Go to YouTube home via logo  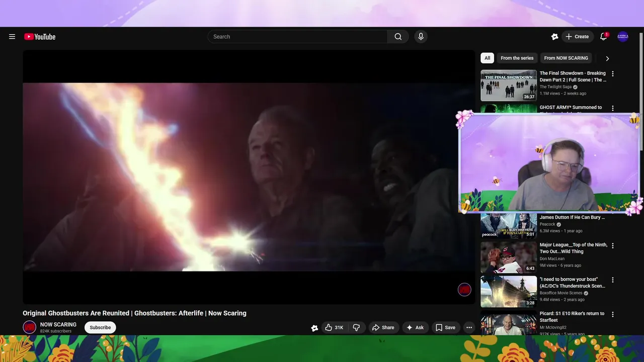(40, 37)
